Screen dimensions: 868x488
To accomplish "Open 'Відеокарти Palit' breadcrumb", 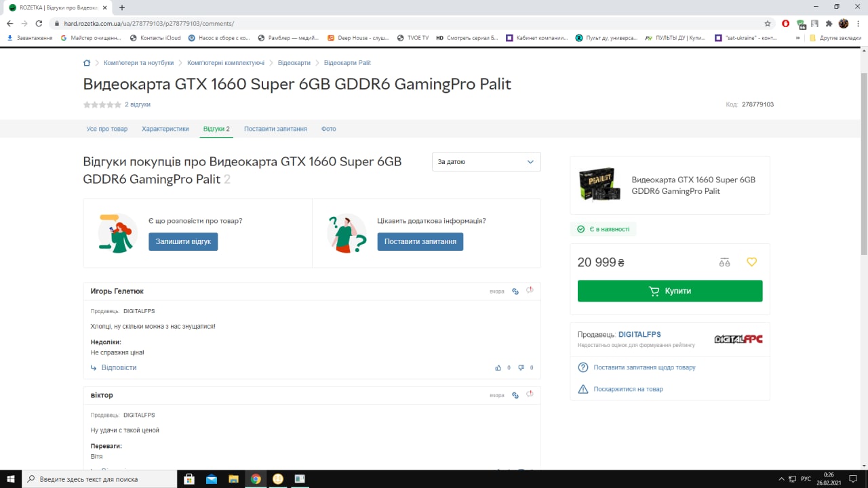I will pos(347,63).
